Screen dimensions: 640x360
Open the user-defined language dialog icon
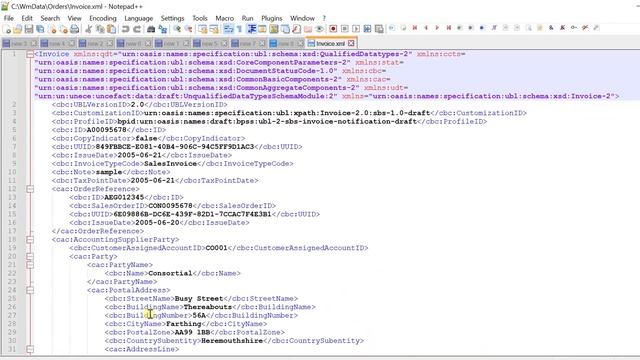[x=262, y=29]
